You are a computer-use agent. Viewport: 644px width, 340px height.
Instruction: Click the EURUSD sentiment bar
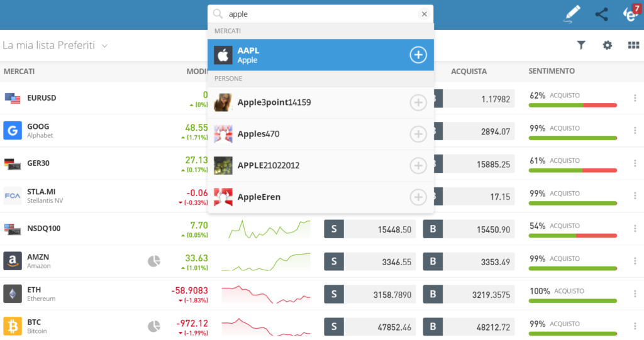[572, 105]
